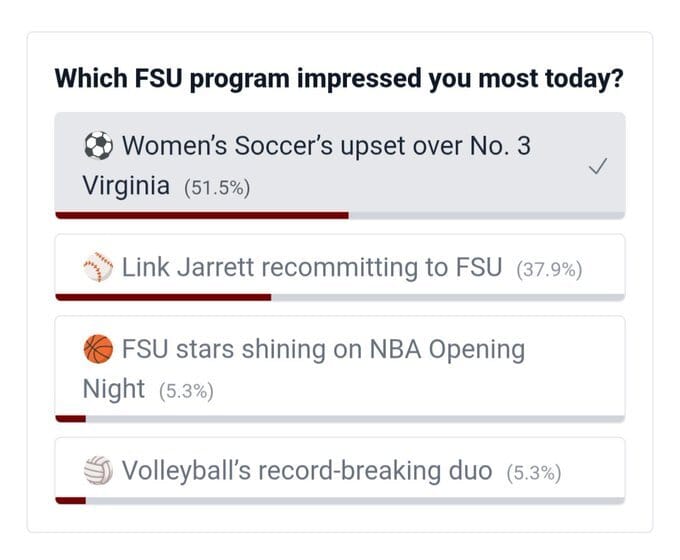Click the word Virginia in the first option
The height and width of the screenshot is (560, 680).
click(x=126, y=187)
